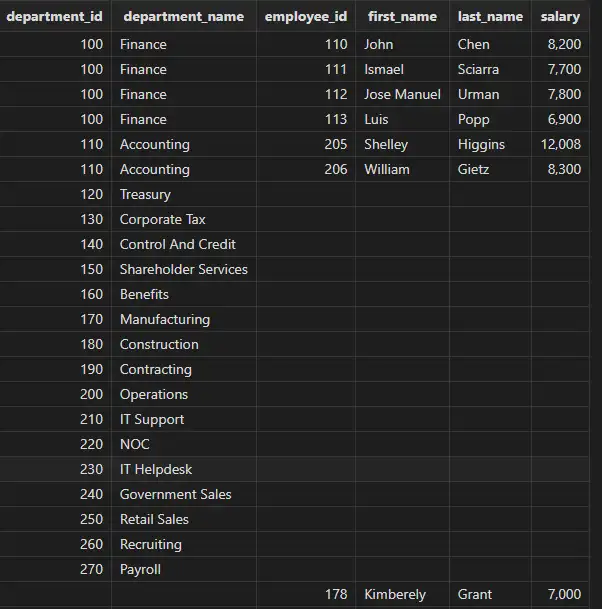The height and width of the screenshot is (609, 602).
Task: Select the first name cell 'Kimberely'
Action: click(402, 594)
